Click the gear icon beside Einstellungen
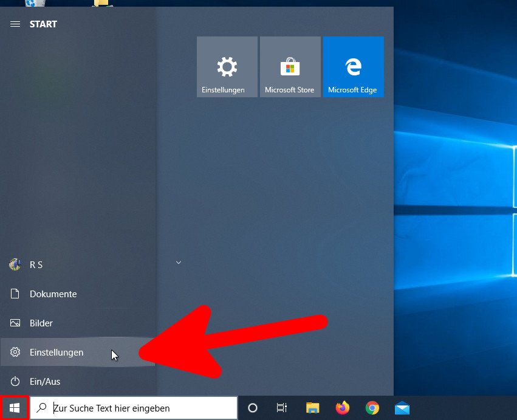This screenshot has height=420, width=517. (15, 352)
